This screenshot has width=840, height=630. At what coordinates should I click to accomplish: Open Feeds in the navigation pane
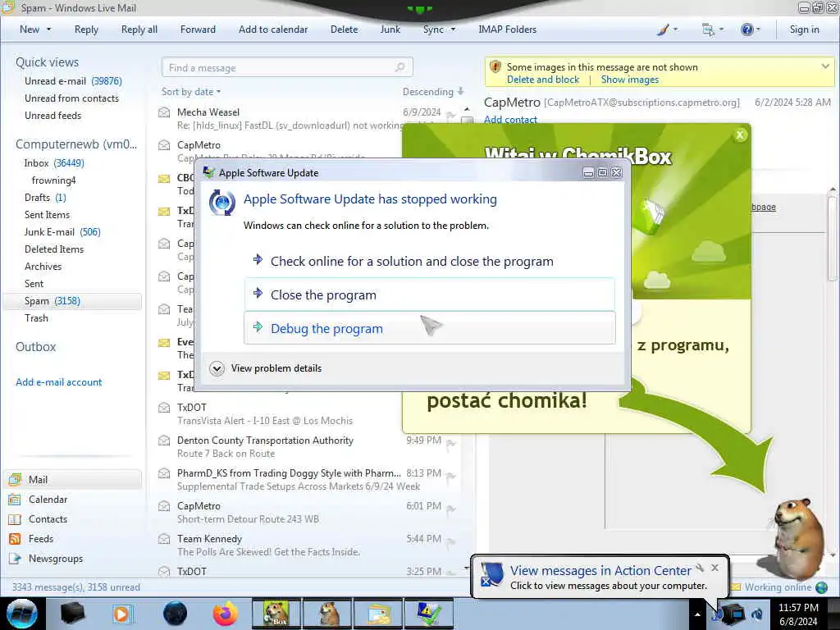pyautogui.click(x=41, y=539)
